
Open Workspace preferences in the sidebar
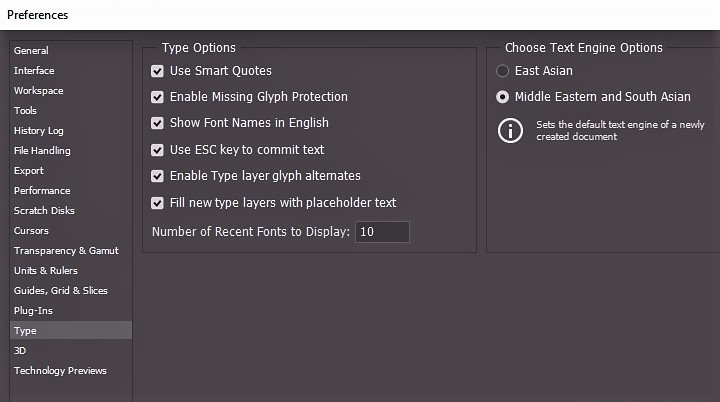[38, 91]
